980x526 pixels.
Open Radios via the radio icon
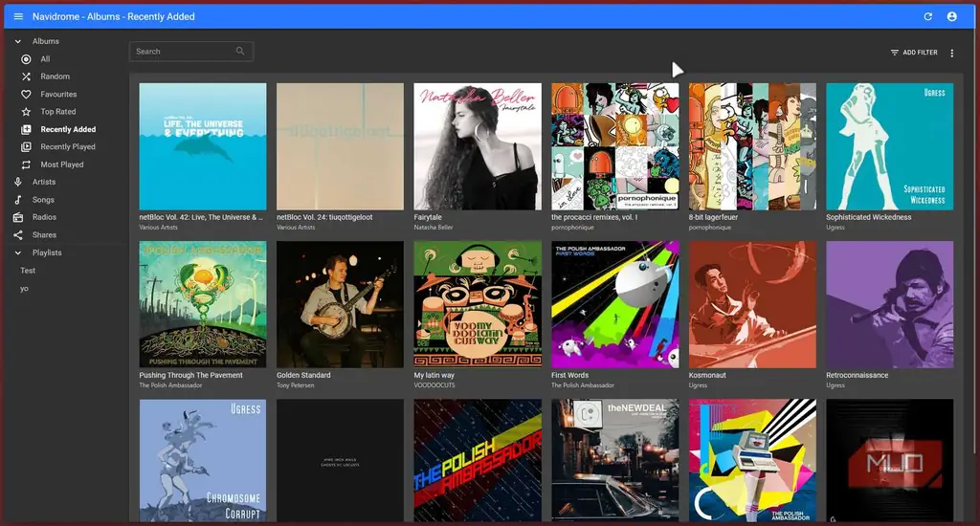pos(18,217)
